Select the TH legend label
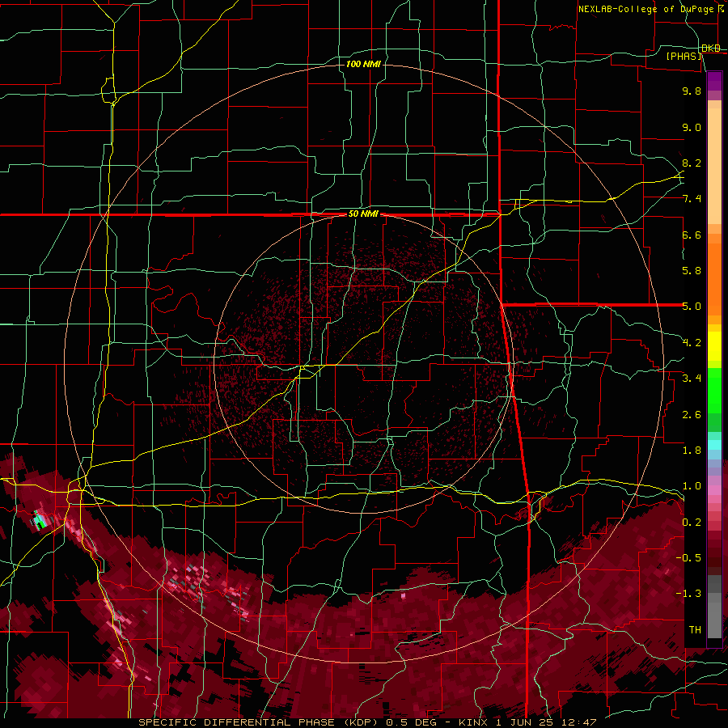728x728 pixels. click(x=695, y=630)
